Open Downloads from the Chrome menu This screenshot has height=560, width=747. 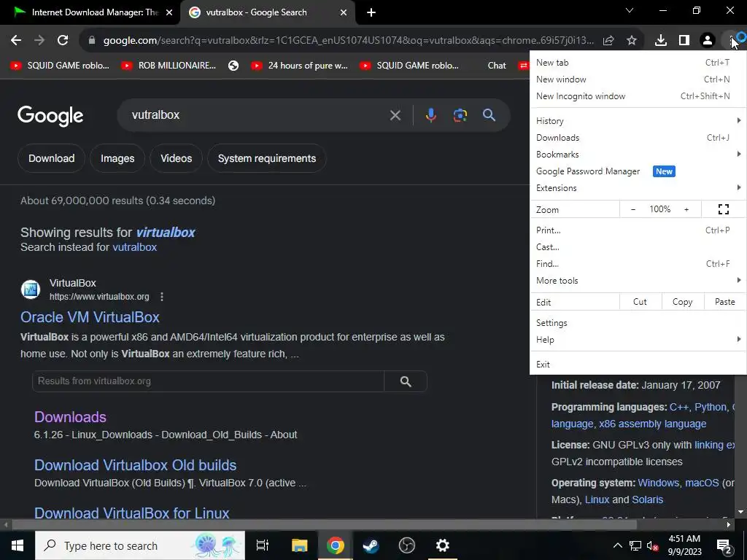638,138
